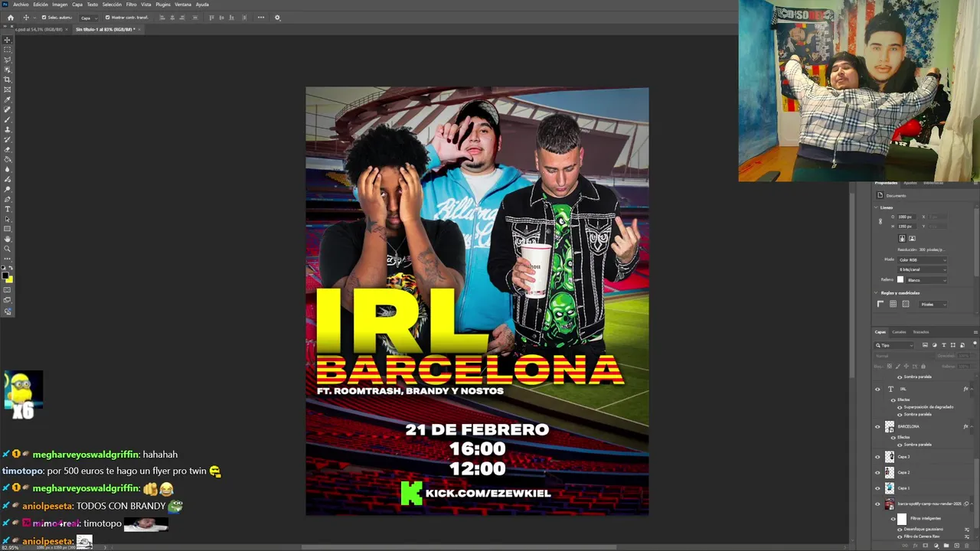Viewport: 980px width, 551px height.
Task: Set canvas to portrait orientation
Action: tap(902, 238)
